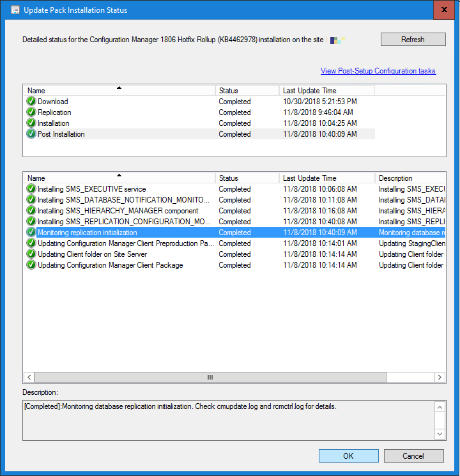Click the check icon for Updating Client folder row

31,254
